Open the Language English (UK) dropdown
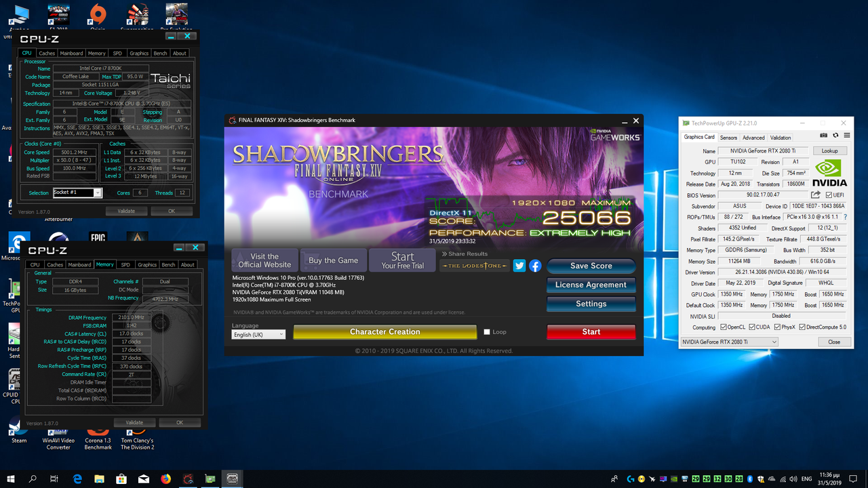The image size is (868, 488). pyautogui.click(x=258, y=334)
